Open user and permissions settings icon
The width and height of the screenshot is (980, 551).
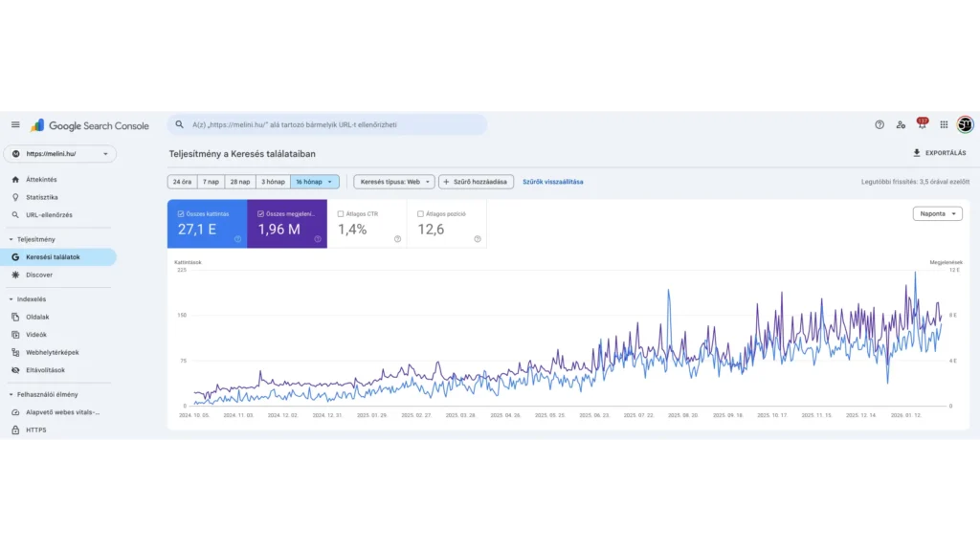click(x=901, y=124)
